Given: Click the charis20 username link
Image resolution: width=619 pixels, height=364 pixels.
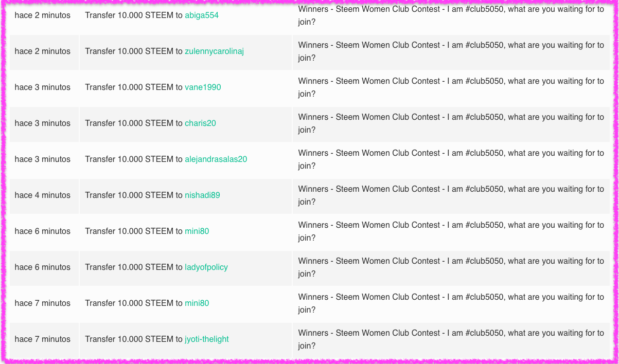Looking at the screenshot, I should click(200, 123).
